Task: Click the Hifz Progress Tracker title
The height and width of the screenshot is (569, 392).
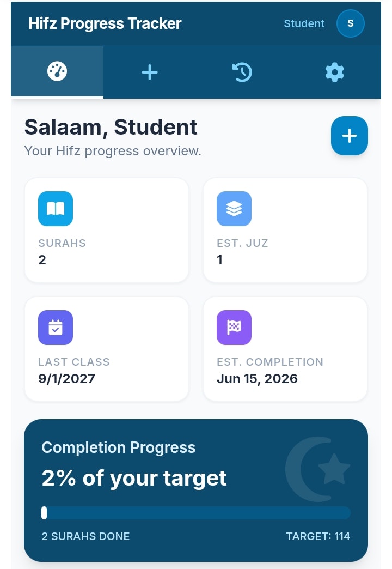Action: pos(105,23)
